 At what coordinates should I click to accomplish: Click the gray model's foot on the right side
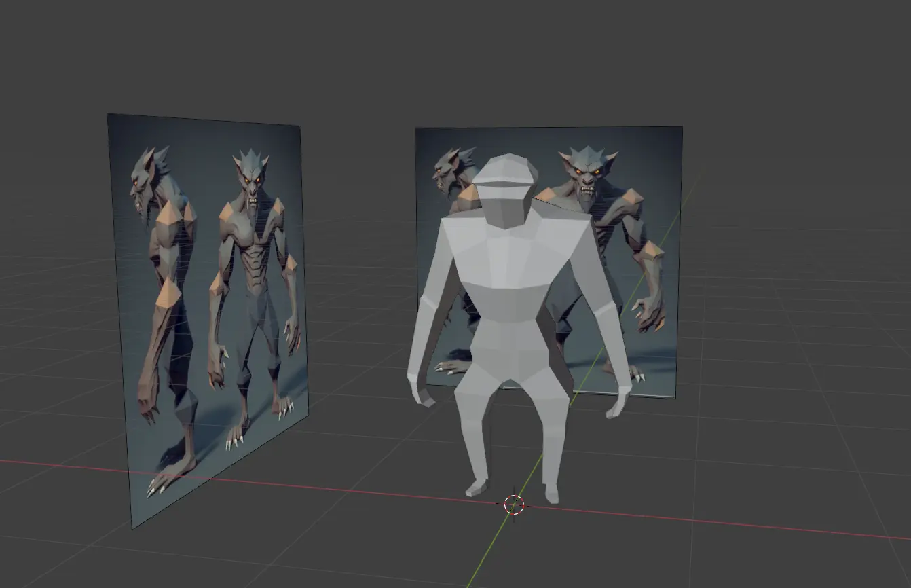(551, 495)
